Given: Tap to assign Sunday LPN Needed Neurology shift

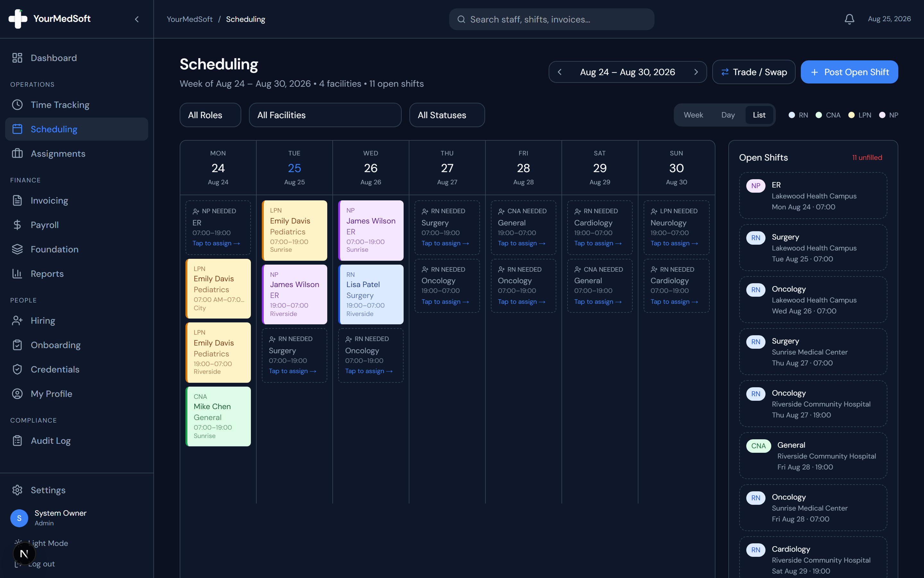Looking at the screenshot, I should (674, 243).
